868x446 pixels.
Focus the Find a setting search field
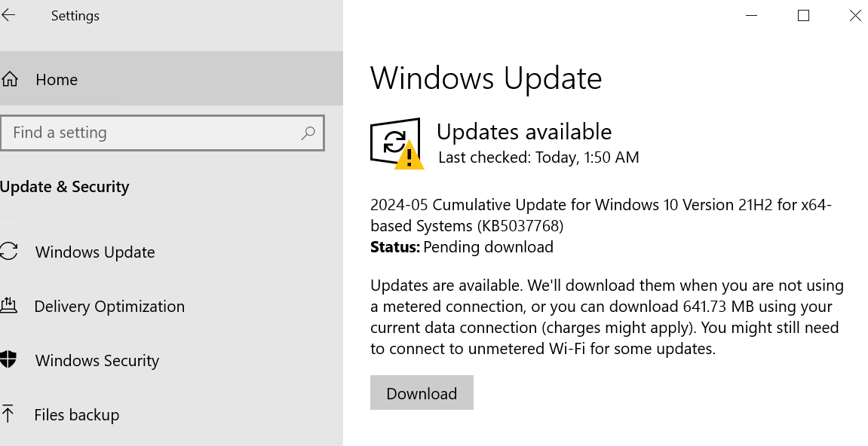coord(162,133)
